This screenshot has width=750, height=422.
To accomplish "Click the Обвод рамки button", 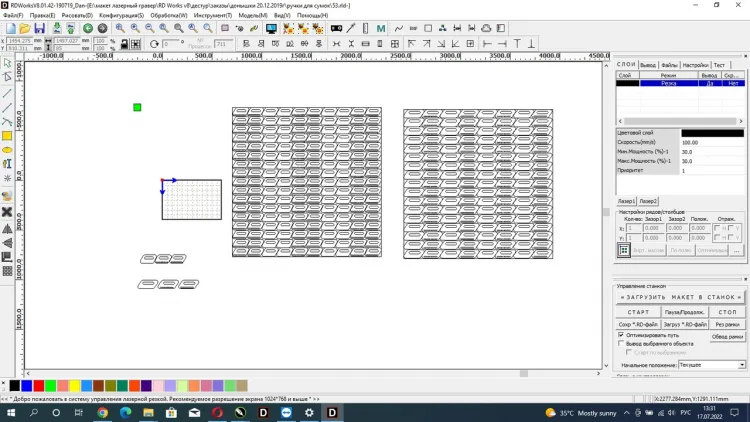I will 727,337.
